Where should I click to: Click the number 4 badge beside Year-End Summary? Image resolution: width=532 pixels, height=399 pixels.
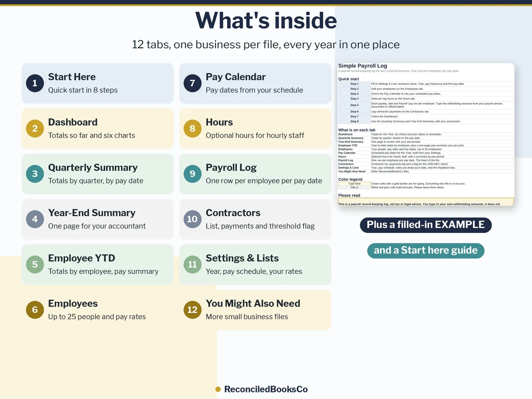pyautogui.click(x=35, y=219)
